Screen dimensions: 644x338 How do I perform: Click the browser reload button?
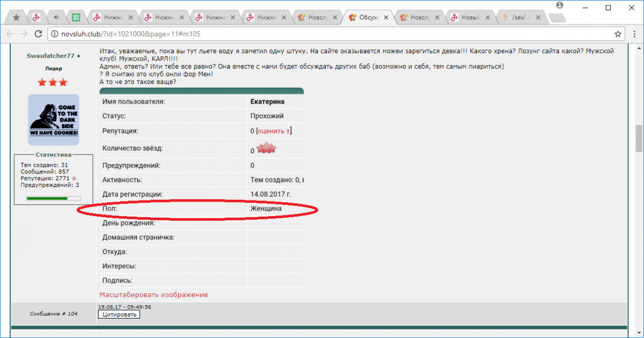coord(38,34)
